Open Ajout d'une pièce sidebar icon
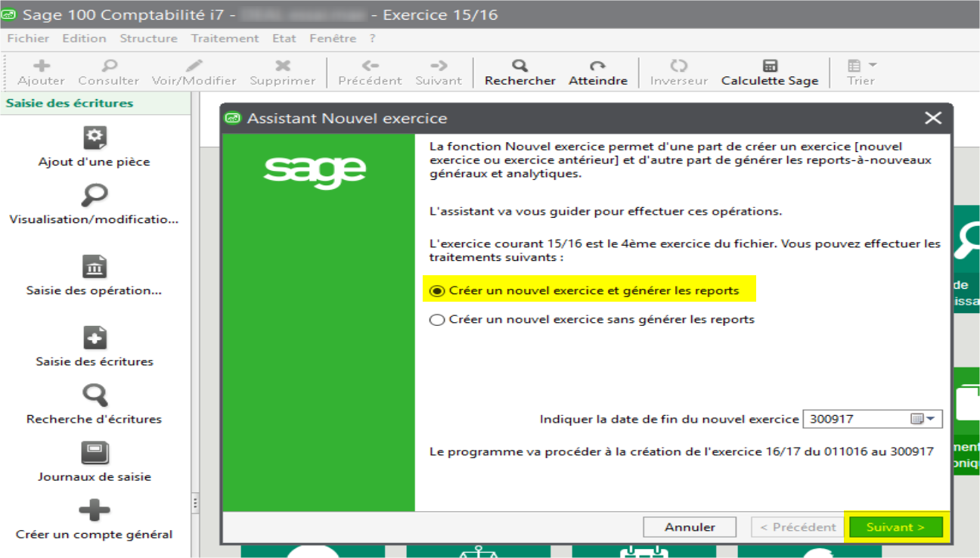 [x=95, y=138]
